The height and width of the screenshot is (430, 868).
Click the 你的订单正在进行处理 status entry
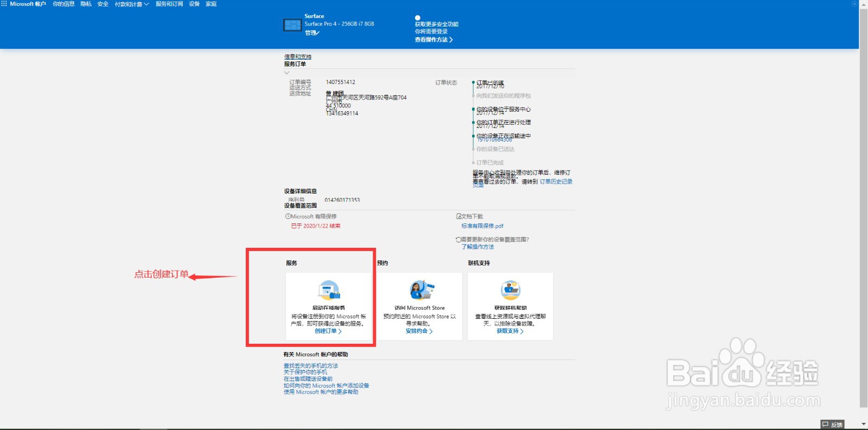503,123
